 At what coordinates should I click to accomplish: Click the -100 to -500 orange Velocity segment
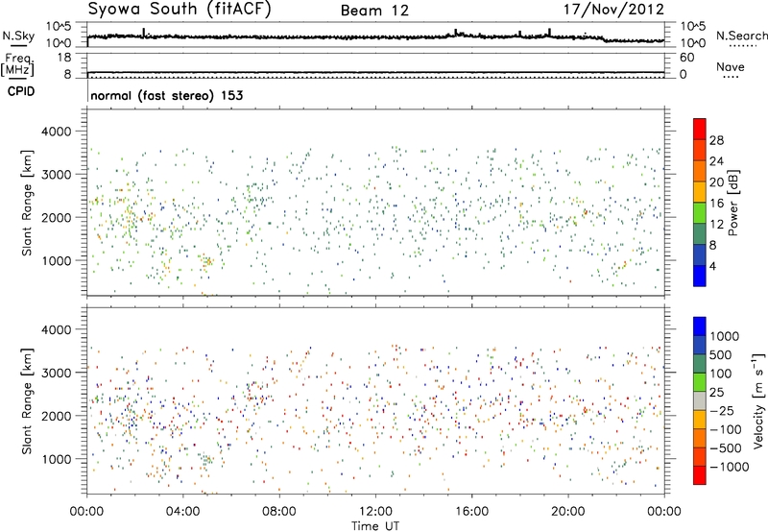tap(700, 438)
